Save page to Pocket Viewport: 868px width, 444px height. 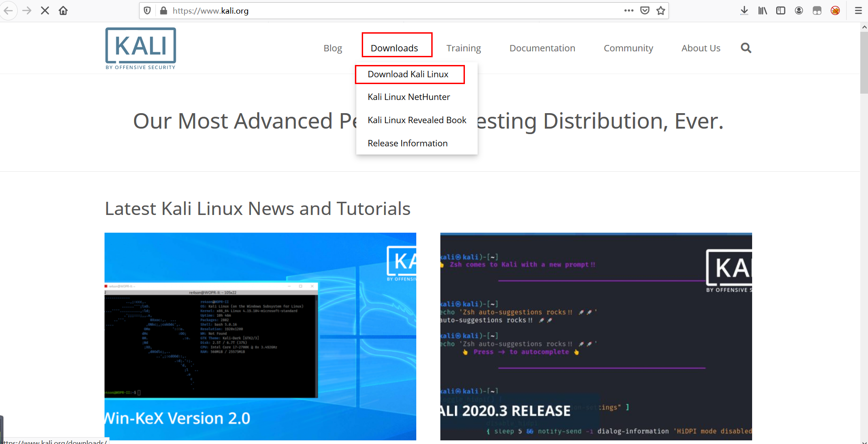(x=645, y=10)
